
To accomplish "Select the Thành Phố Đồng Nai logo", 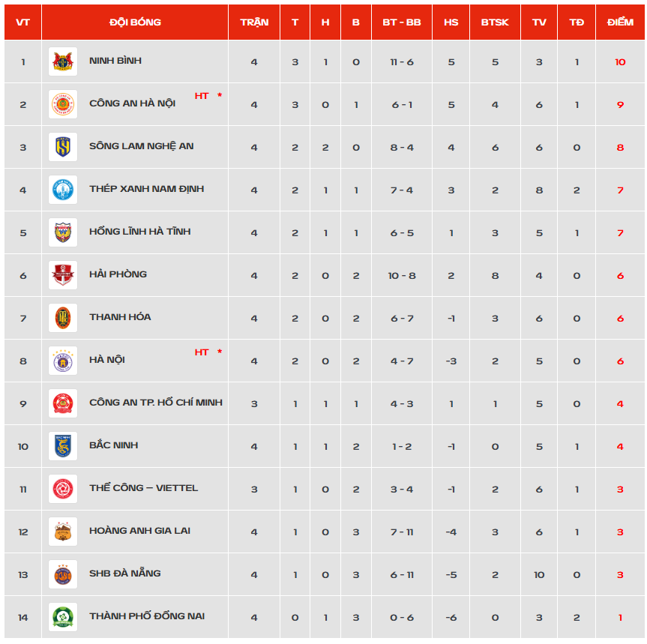I will click(x=63, y=617).
